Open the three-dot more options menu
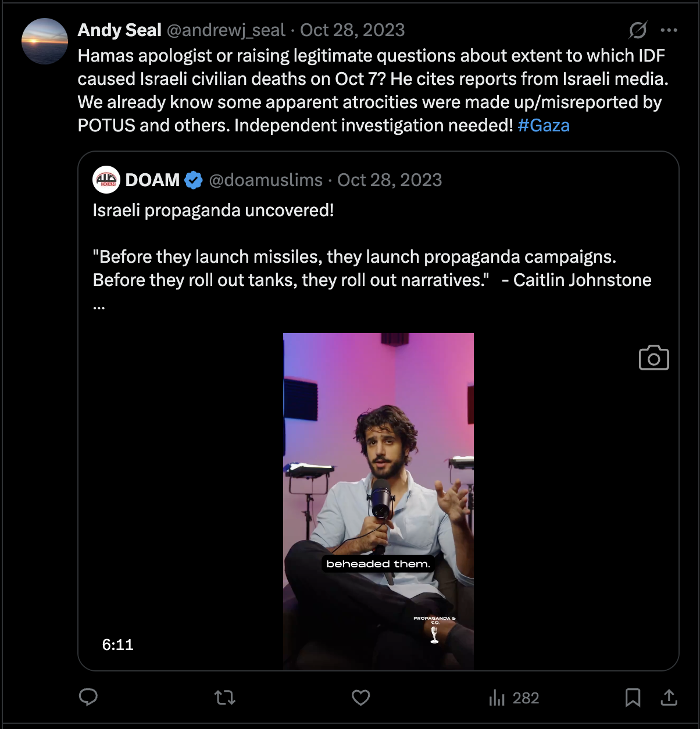The width and height of the screenshot is (700, 729). click(x=669, y=30)
